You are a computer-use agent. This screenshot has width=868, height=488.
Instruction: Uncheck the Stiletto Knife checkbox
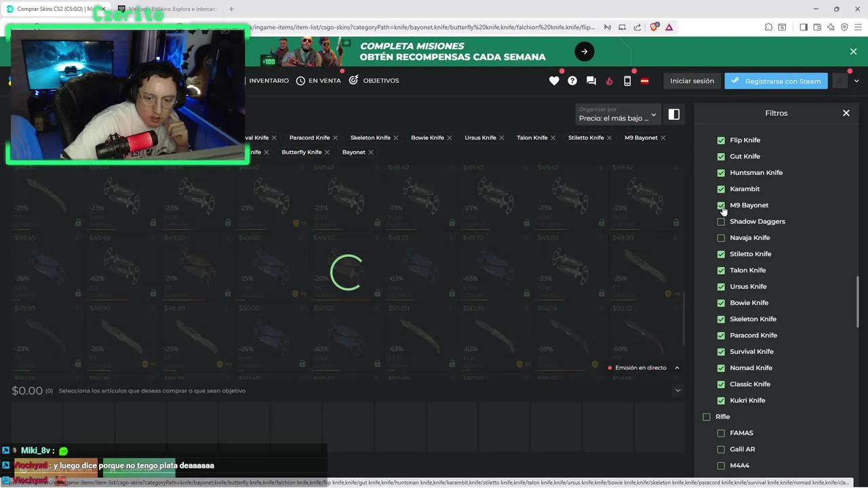point(721,254)
